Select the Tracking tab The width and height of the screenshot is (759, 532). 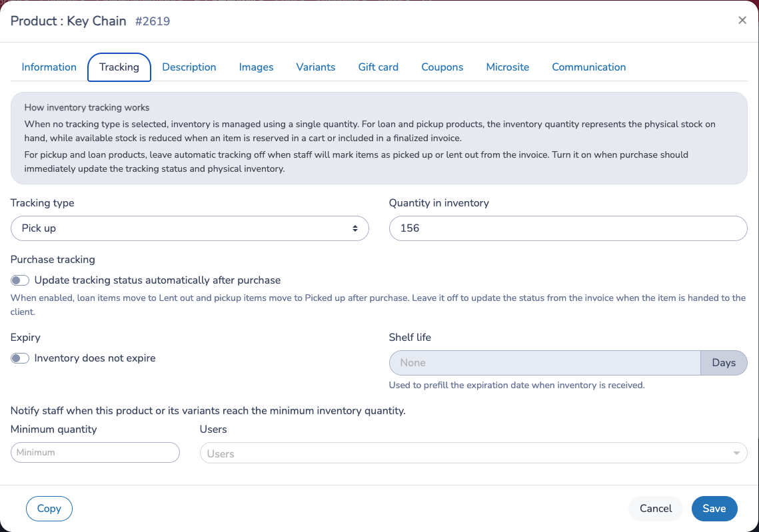coord(119,67)
